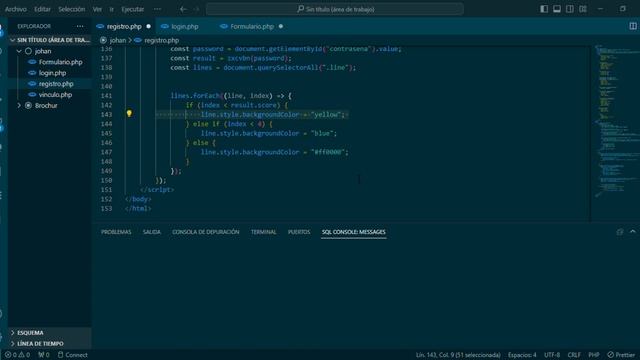Open the Ir menu
Screen dimensions: 640x360
pyautogui.click(x=111, y=9)
